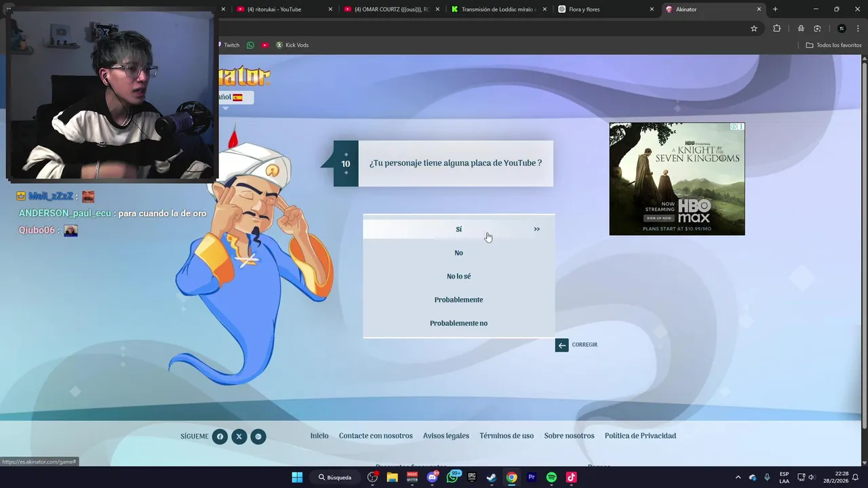Open Chrome extensions puzzle icon
868x488 pixels.
pyautogui.click(x=776, y=28)
